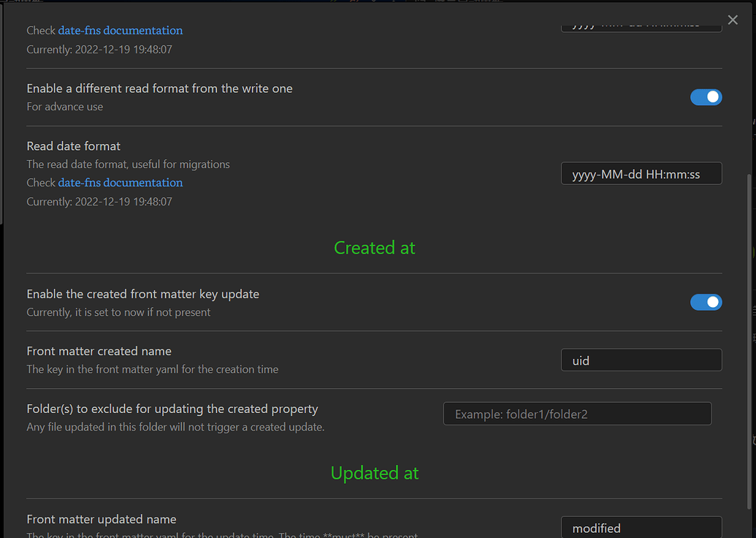Click the Read date format setting title
The image size is (756, 538).
click(x=74, y=146)
